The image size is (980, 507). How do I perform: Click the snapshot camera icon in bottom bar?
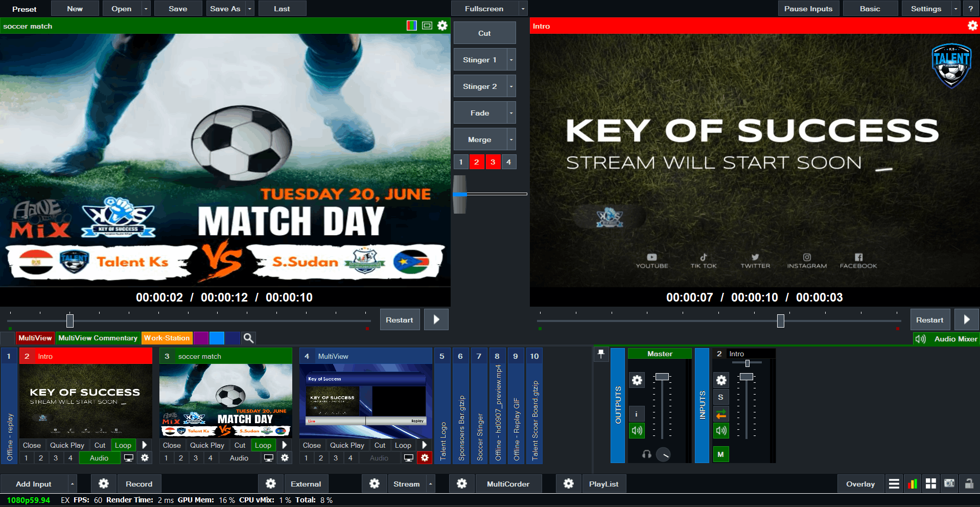pos(949,483)
